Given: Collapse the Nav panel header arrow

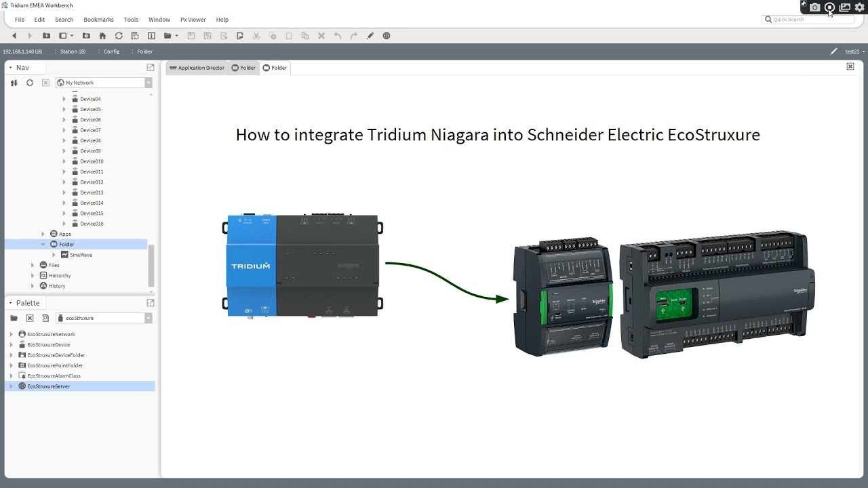Looking at the screenshot, I should pos(10,68).
